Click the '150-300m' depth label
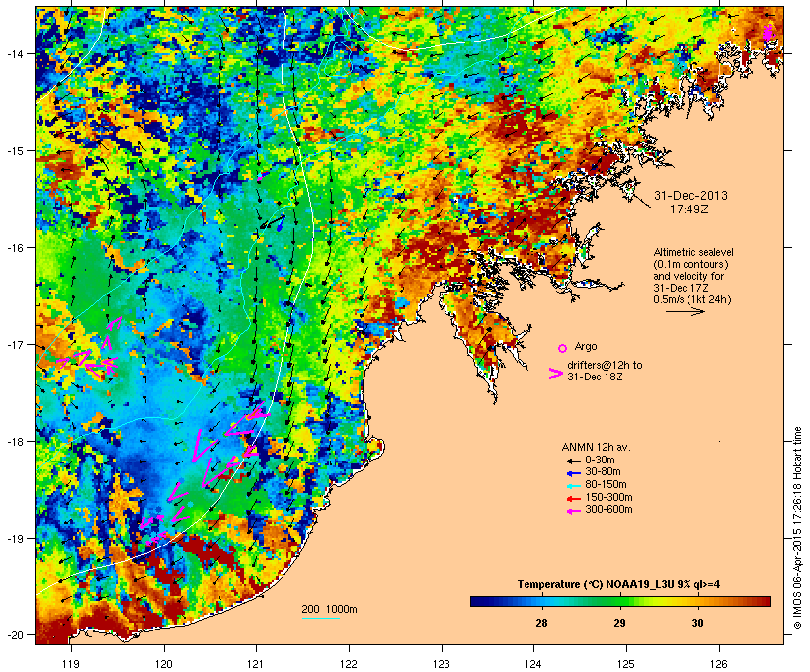Viewport: 810px width, 672px height. coord(608,497)
